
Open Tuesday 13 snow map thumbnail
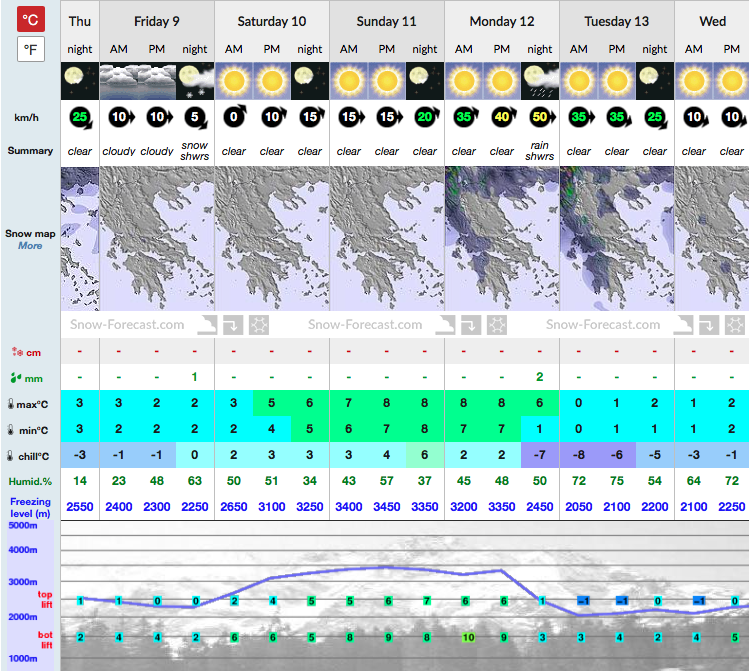tap(617, 238)
